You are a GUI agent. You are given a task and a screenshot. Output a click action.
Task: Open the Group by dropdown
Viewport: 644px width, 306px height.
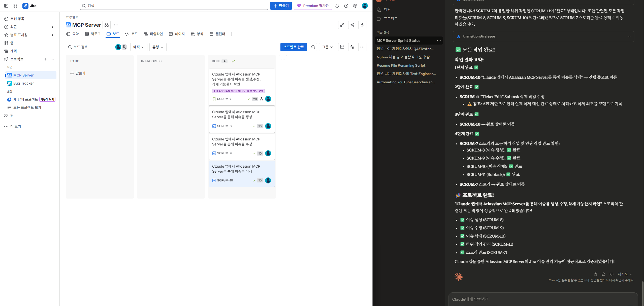click(328, 47)
